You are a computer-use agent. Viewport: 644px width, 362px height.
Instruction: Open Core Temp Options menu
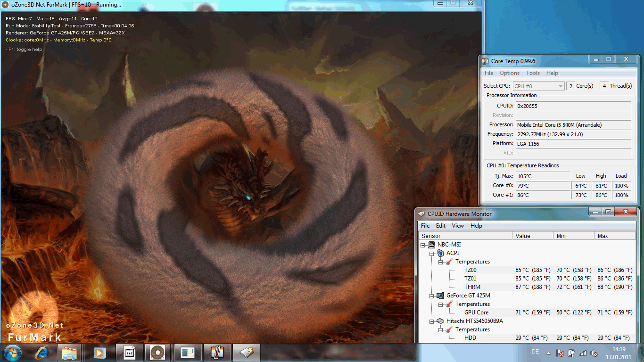click(x=510, y=73)
